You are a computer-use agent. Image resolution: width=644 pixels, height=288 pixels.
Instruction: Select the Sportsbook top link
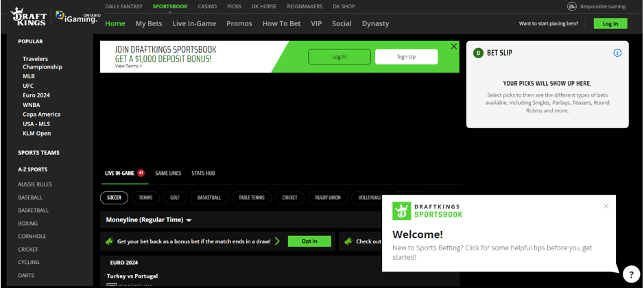pyautogui.click(x=170, y=7)
